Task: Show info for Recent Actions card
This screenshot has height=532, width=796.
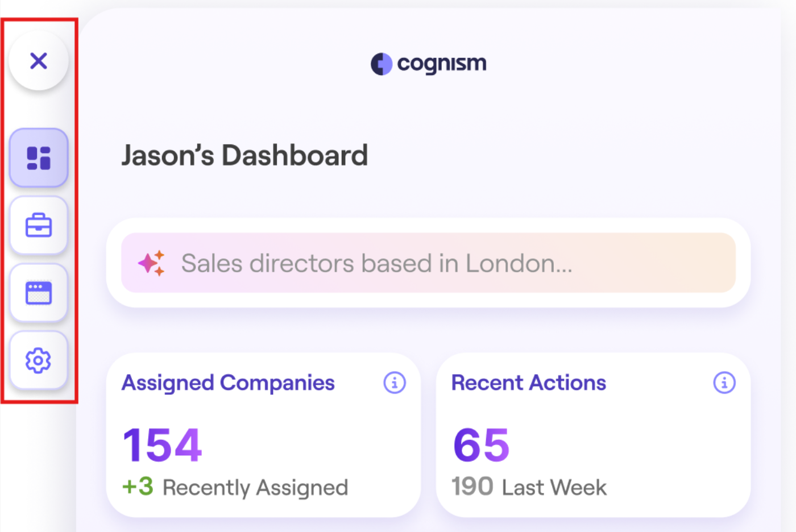Action: [x=724, y=383]
